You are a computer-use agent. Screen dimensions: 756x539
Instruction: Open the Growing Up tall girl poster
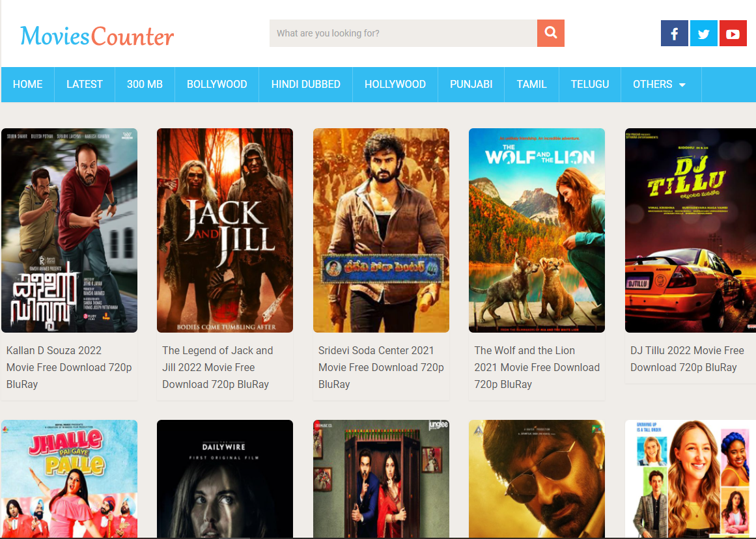pyautogui.click(x=690, y=478)
